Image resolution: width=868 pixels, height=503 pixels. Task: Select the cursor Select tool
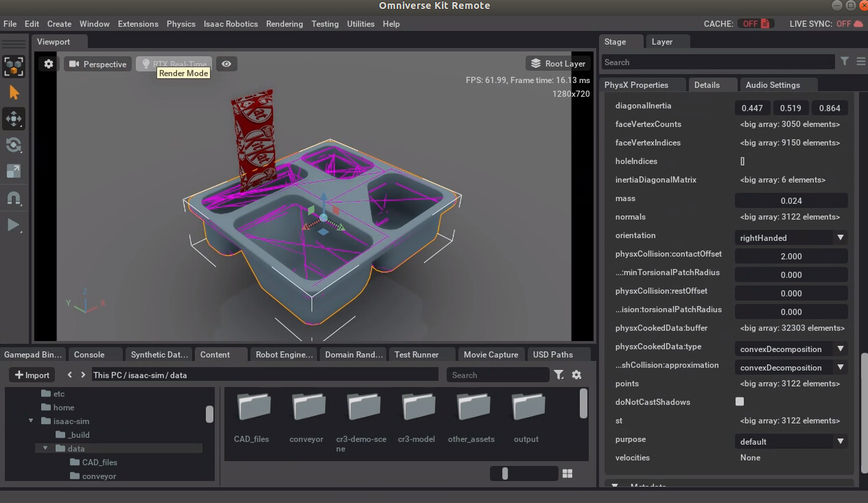coord(15,92)
